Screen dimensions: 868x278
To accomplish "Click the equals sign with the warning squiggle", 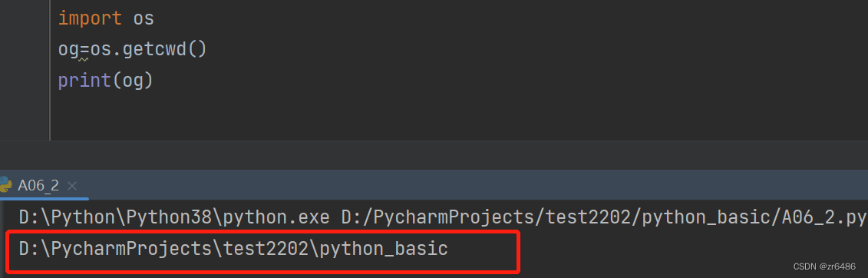I will 84,51.
